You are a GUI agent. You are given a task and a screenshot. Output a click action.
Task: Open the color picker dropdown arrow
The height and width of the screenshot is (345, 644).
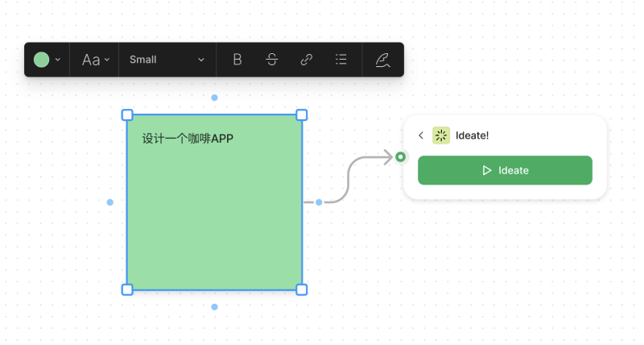58,60
